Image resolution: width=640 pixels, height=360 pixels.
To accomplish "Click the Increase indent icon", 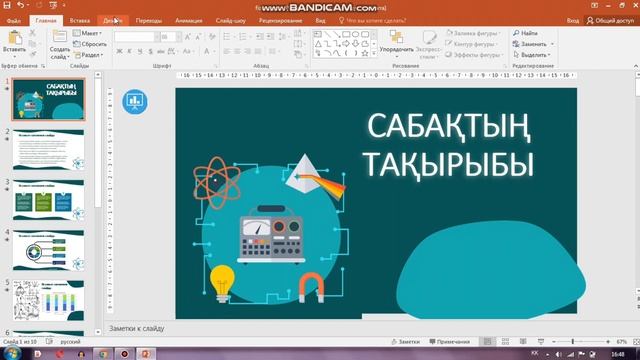I will 270,37.
